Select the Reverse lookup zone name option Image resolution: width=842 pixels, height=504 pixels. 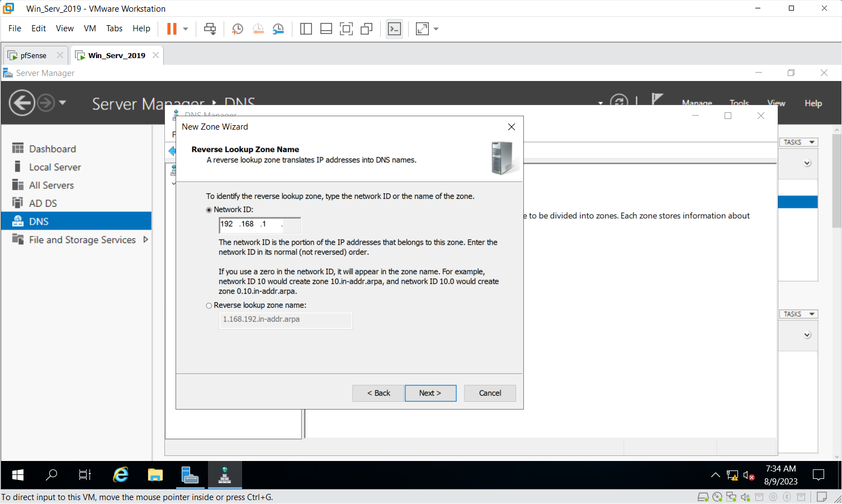209,306
